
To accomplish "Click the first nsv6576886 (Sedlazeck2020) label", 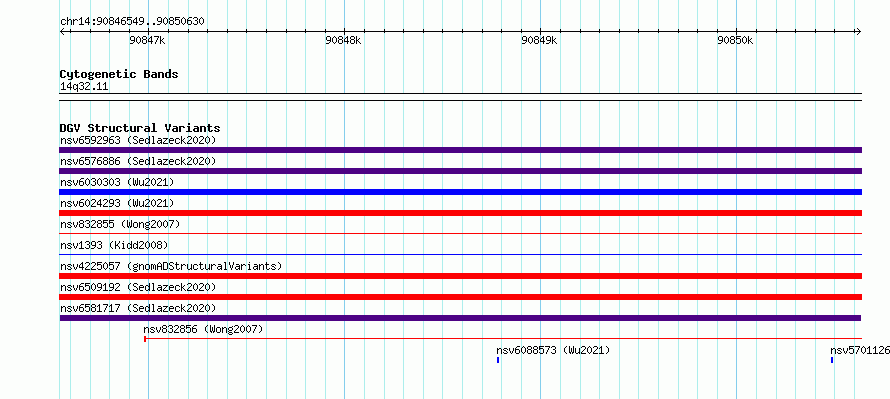I will (138, 161).
